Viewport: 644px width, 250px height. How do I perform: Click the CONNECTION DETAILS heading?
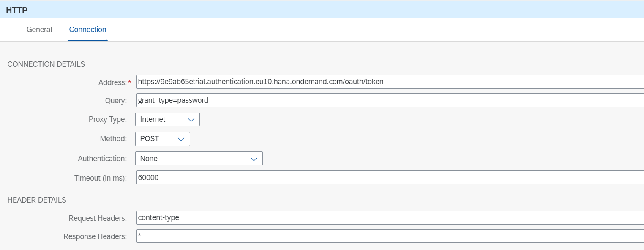pyautogui.click(x=46, y=64)
